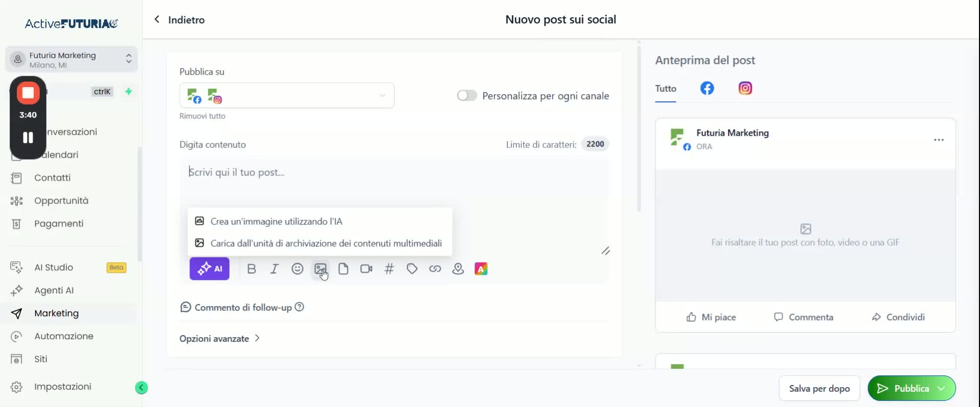This screenshot has width=980, height=407.
Task: Click the green lightning bolt icon
Action: 129,91
